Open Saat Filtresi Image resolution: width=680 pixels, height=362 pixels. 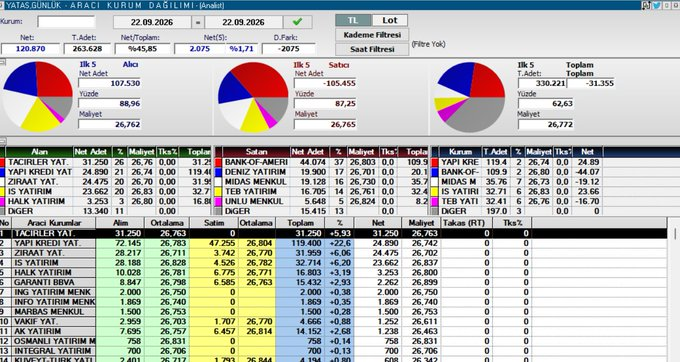[x=372, y=49]
